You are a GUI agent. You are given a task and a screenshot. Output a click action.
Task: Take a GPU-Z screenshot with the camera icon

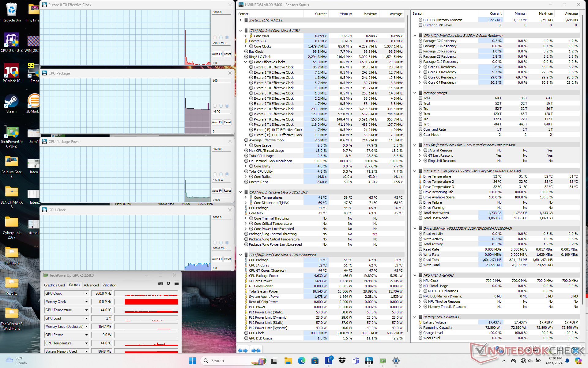pyautogui.click(x=160, y=283)
